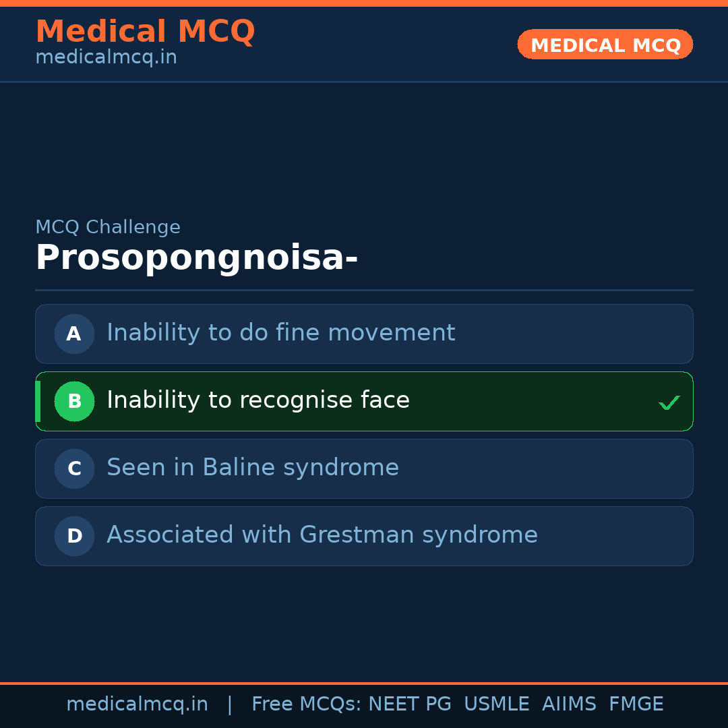Viewport: 728px width, 728px height.
Task: Click the D option letter circle
Action: coord(74,536)
